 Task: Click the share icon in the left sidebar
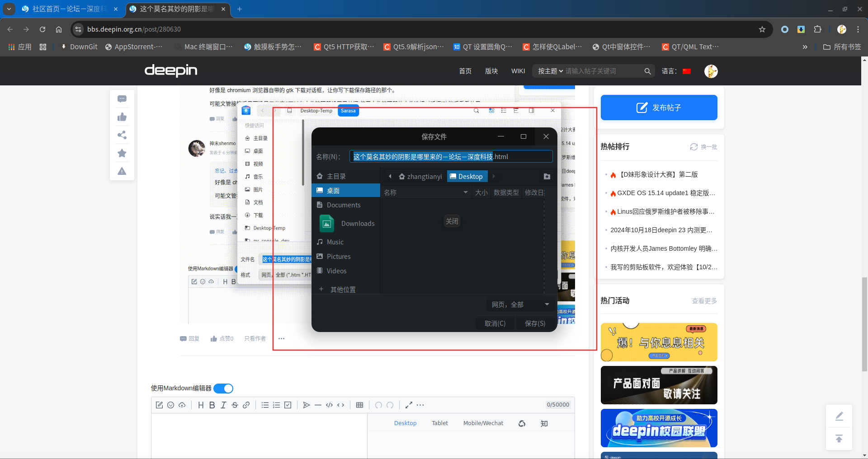[x=122, y=135]
